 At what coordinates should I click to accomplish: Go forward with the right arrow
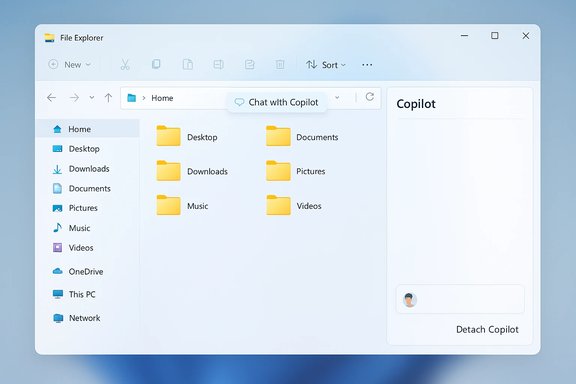pos(74,98)
